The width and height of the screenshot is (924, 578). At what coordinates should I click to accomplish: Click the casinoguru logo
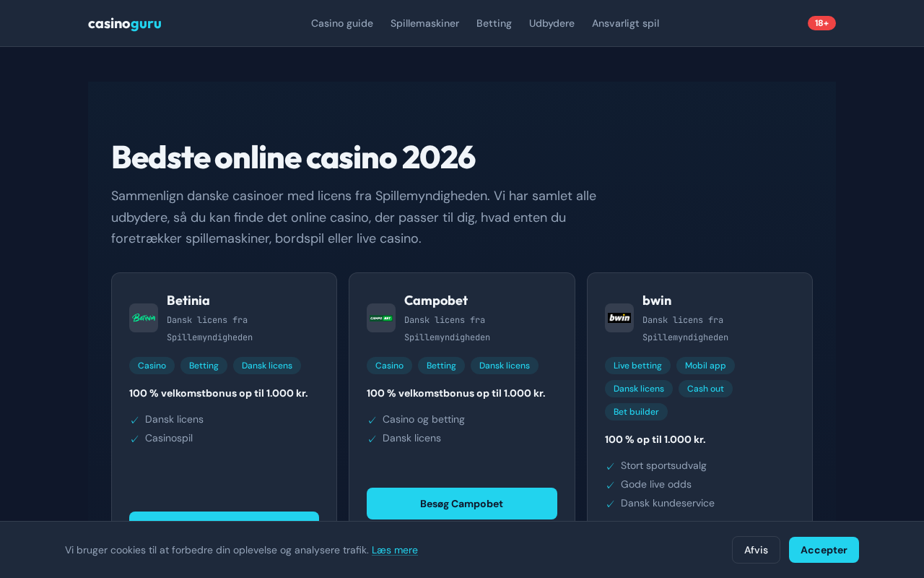click(124, 24)
